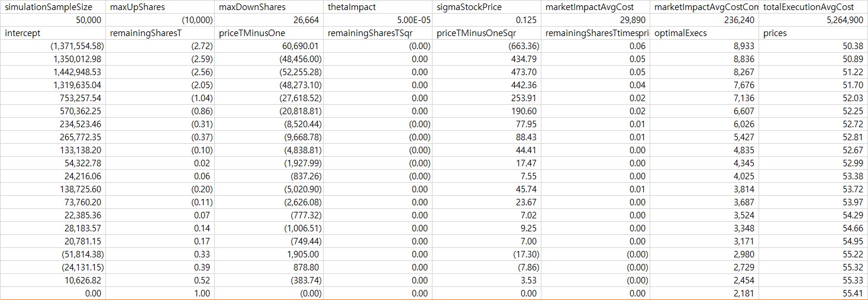Select the last prices value 55.41
Image resolution: width=868 pixels, height=300 pixels.
tap(814, 293)
